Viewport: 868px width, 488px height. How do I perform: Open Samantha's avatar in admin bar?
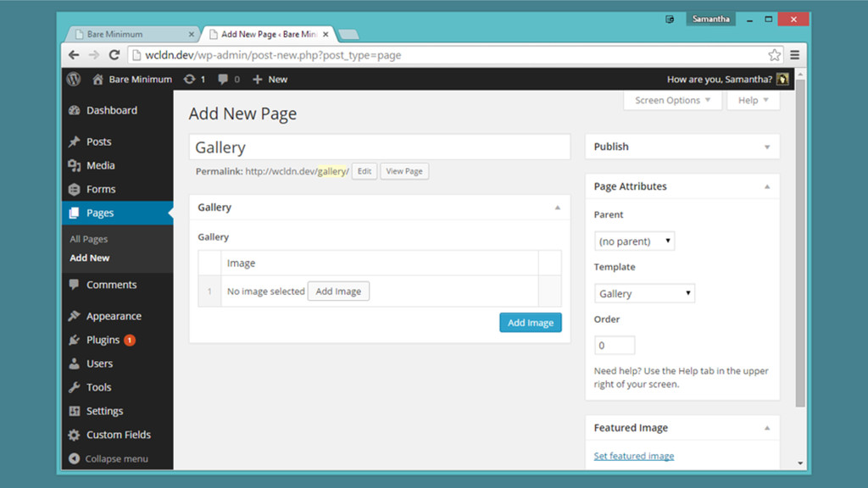tap(782, 79)
